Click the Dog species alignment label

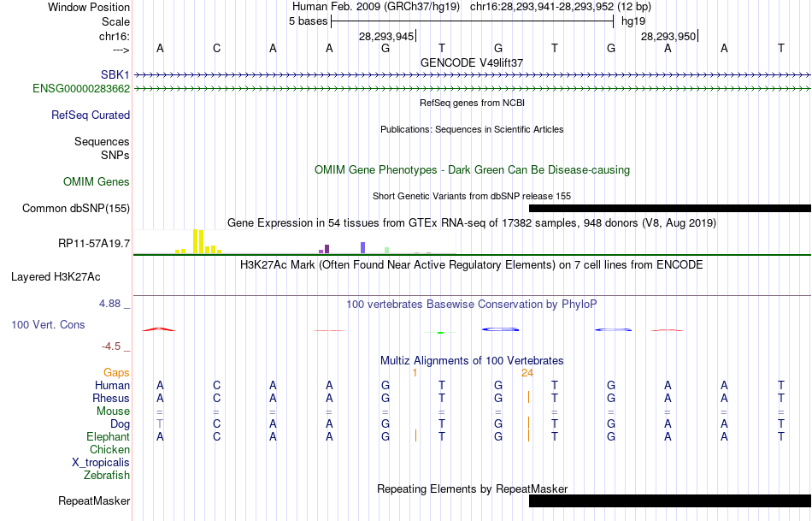point(120,424)
